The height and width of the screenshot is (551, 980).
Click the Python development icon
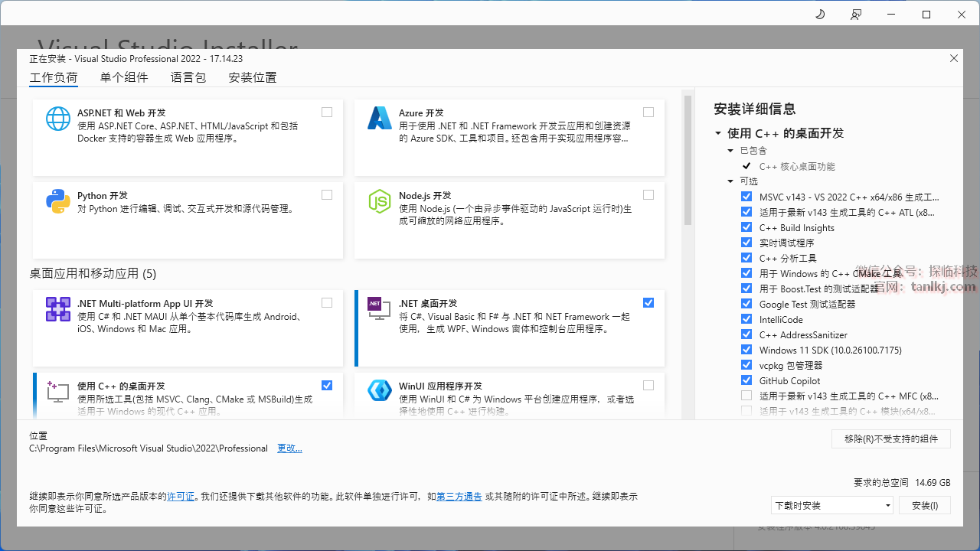(58, 201)
